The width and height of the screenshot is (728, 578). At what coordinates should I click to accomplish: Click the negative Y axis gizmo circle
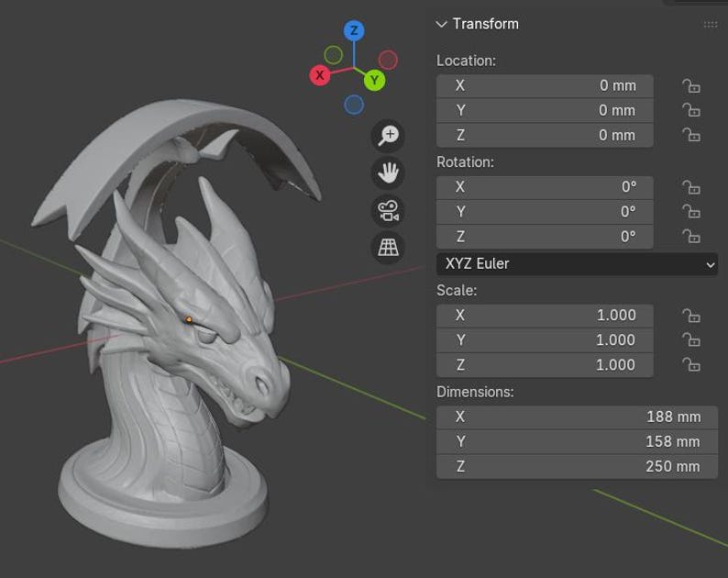[x=333, y=55]
